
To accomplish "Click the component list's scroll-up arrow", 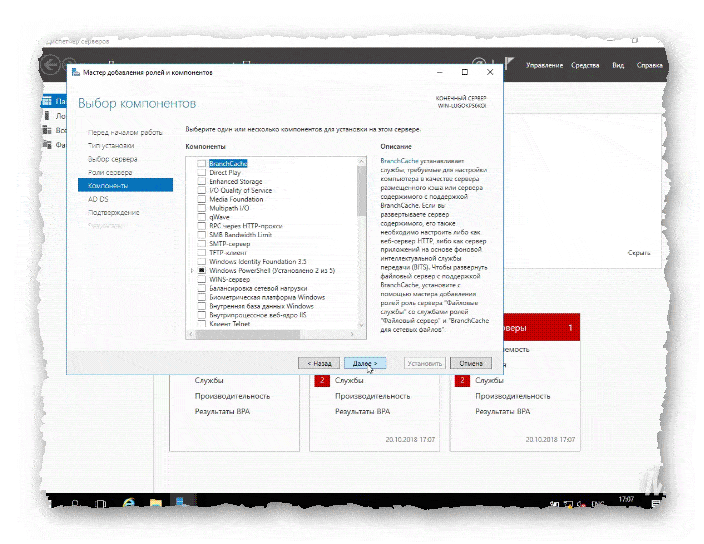I will pyautogui.click(x=361, y=161).
